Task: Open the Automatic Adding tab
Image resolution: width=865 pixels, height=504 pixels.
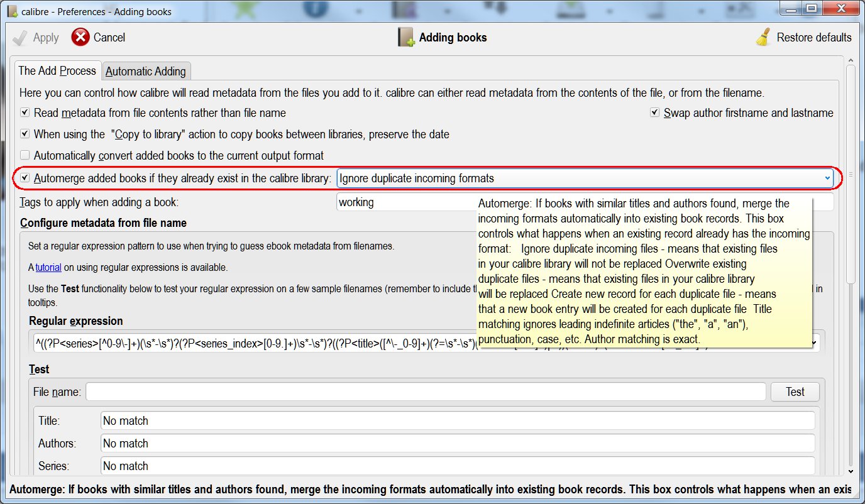Action: [146, 72]
